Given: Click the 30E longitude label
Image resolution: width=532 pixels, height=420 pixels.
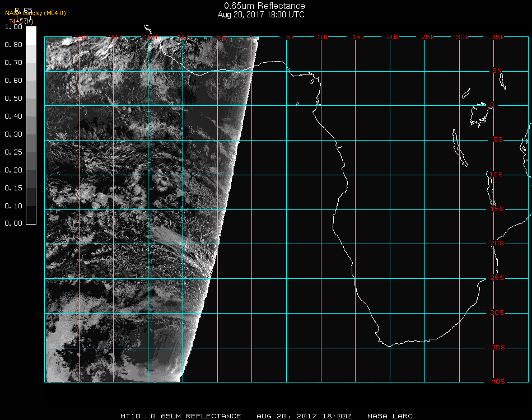Looking at the screenshot, I should (463, 37).
